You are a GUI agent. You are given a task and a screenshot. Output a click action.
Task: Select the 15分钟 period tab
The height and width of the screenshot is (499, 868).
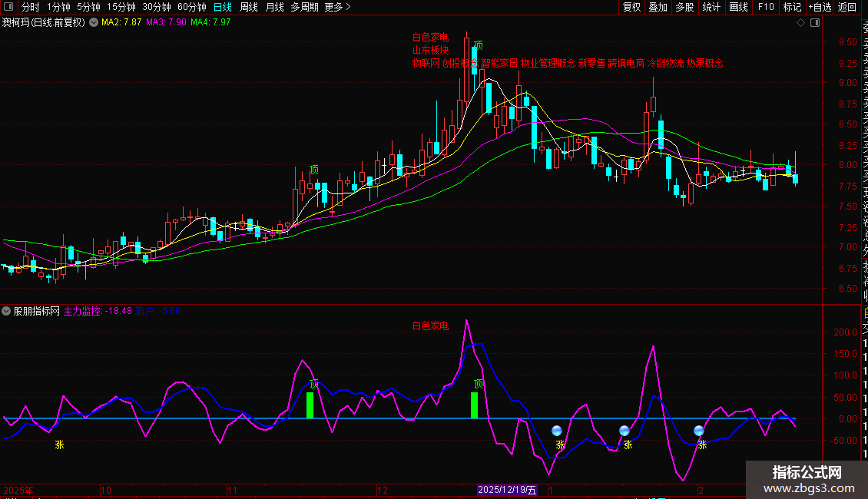coord(121,7)
